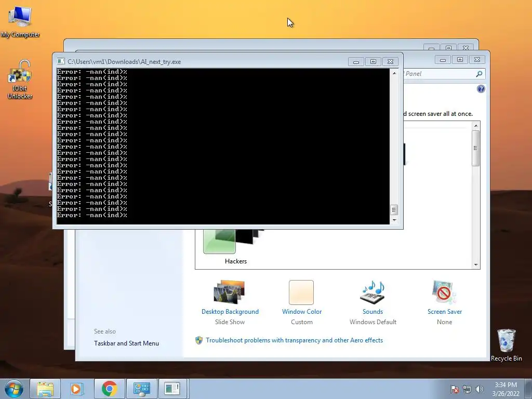Click console scrollbar down arrow
The width and height of the screenshot is (532, 399).
(x=394, y=220)
